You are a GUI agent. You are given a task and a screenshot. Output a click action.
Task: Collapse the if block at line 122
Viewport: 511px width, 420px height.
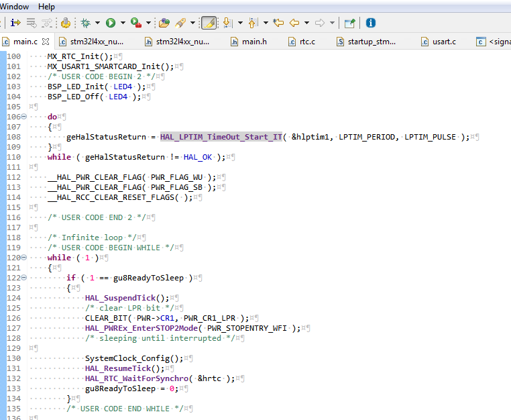[23, 278]
